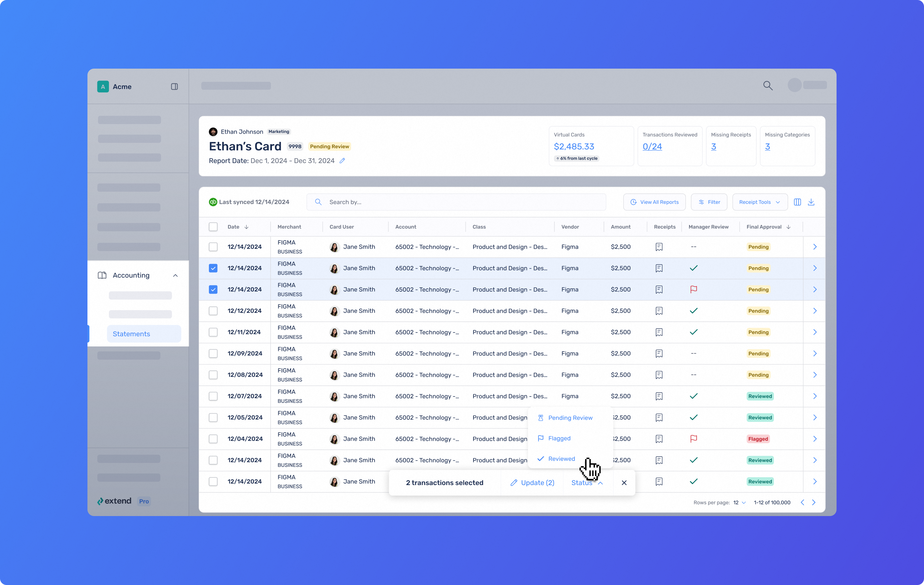Toggle the select-all header checkbox
Screen dimensions: 924x585
[x=213, y=227]
